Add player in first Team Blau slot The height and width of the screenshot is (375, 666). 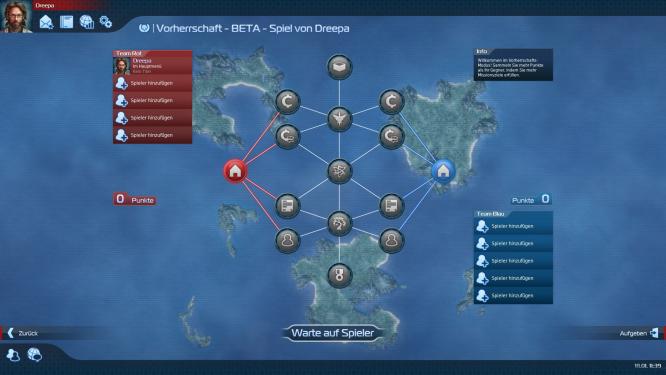(x=513, y=226)
